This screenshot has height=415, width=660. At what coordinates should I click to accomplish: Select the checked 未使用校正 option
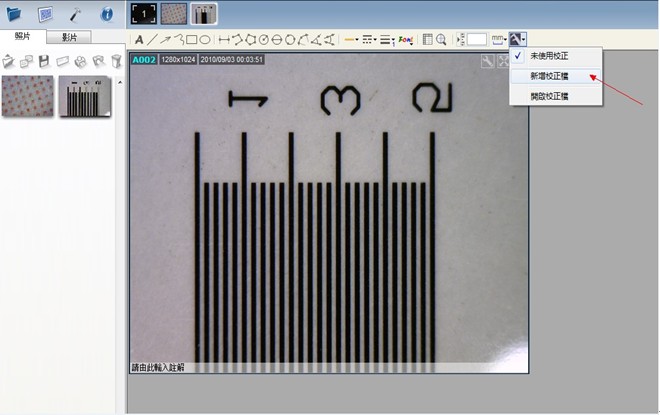pyautogui.click(x=549, y=56)
